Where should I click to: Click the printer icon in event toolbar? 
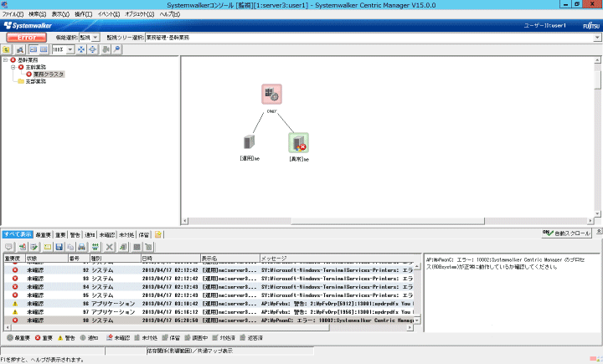(x=82, y=248)
